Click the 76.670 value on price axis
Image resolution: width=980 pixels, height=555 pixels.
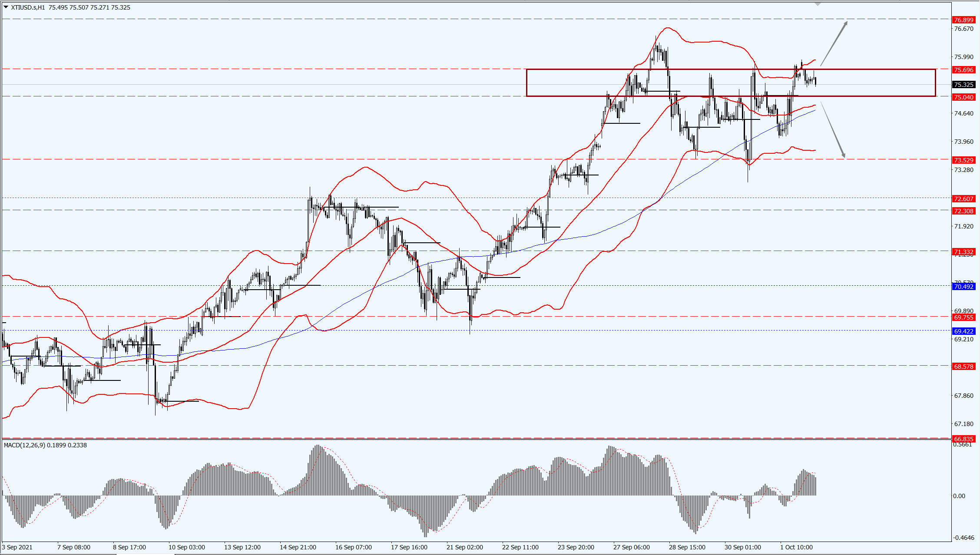pos(963,29)
